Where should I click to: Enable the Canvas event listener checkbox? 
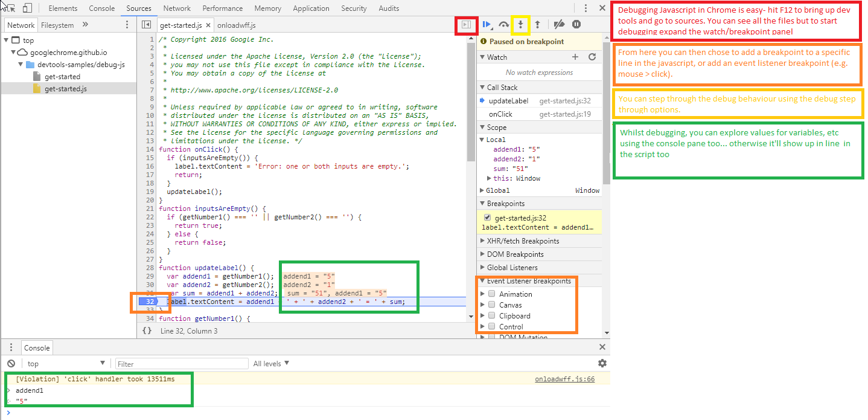point(492,305)
